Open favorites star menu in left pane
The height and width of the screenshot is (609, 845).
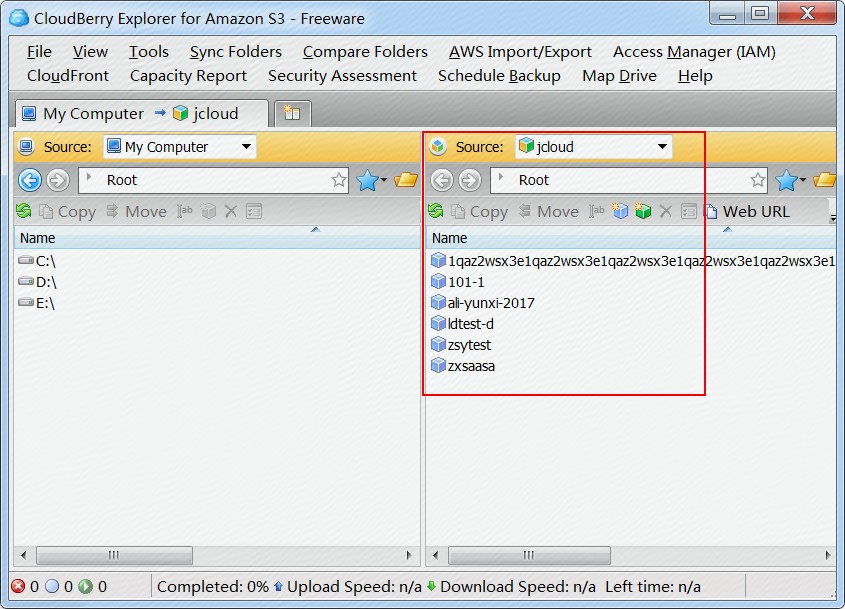coord(372,180)
